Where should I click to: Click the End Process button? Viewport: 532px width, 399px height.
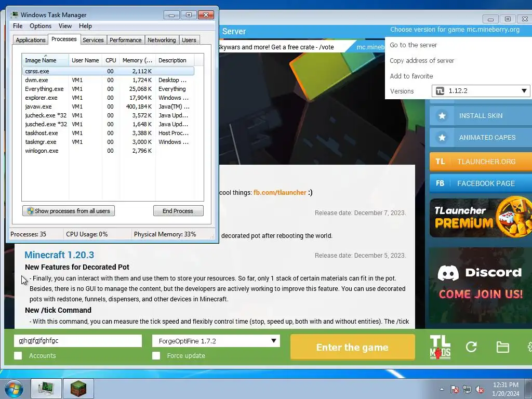178,211
